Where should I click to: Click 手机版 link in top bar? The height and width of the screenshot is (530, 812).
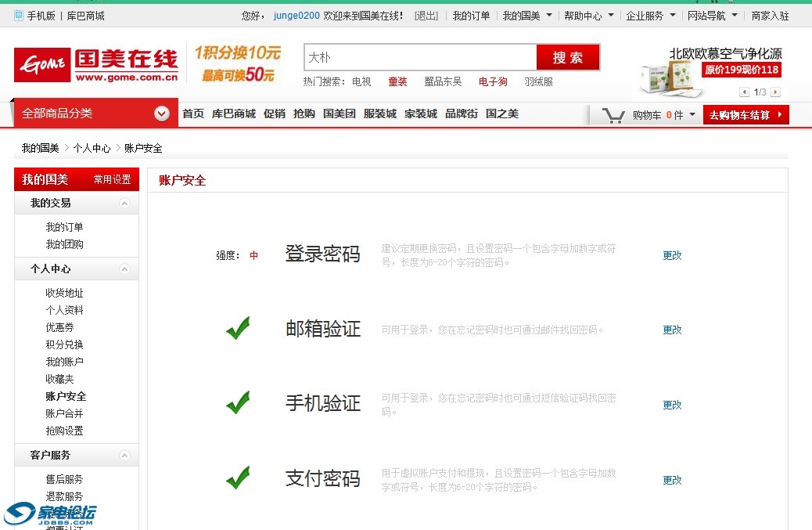tap(41, 16)
